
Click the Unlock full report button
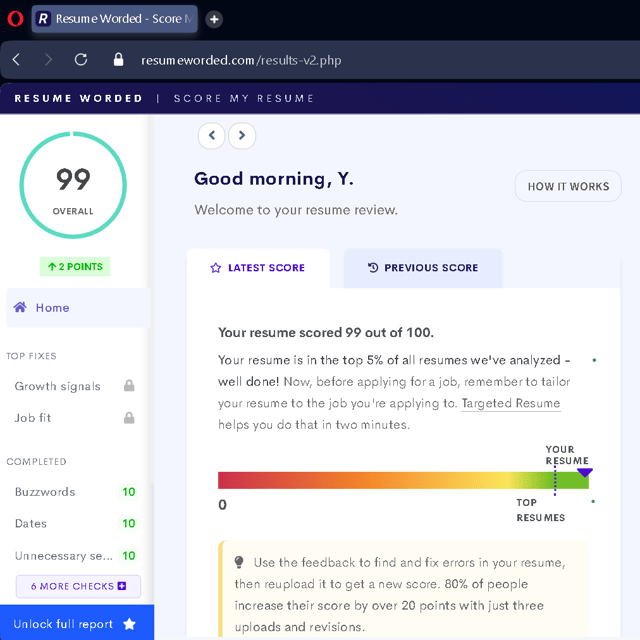pyautogui.click(x=77, y=622)
